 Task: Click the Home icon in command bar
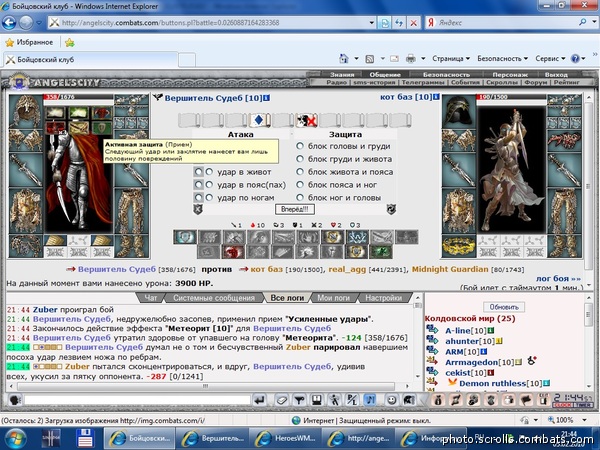pos(344,59)
